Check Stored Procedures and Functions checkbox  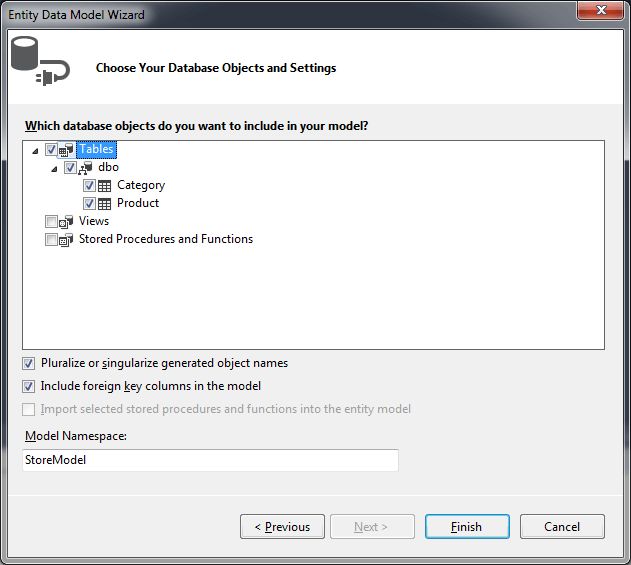[51, 239]
